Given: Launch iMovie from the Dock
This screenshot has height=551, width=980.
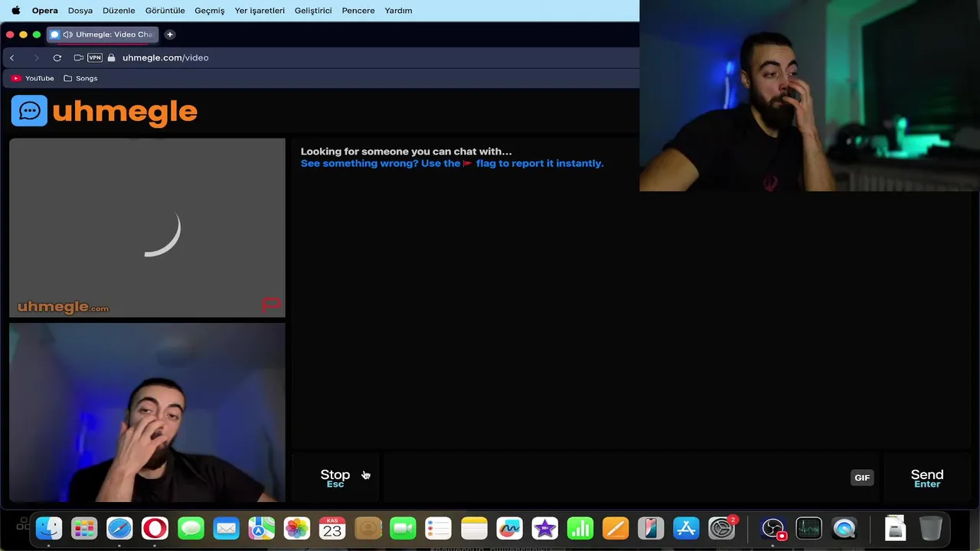Looking at the screenshot, I should [x=544, y=528].
